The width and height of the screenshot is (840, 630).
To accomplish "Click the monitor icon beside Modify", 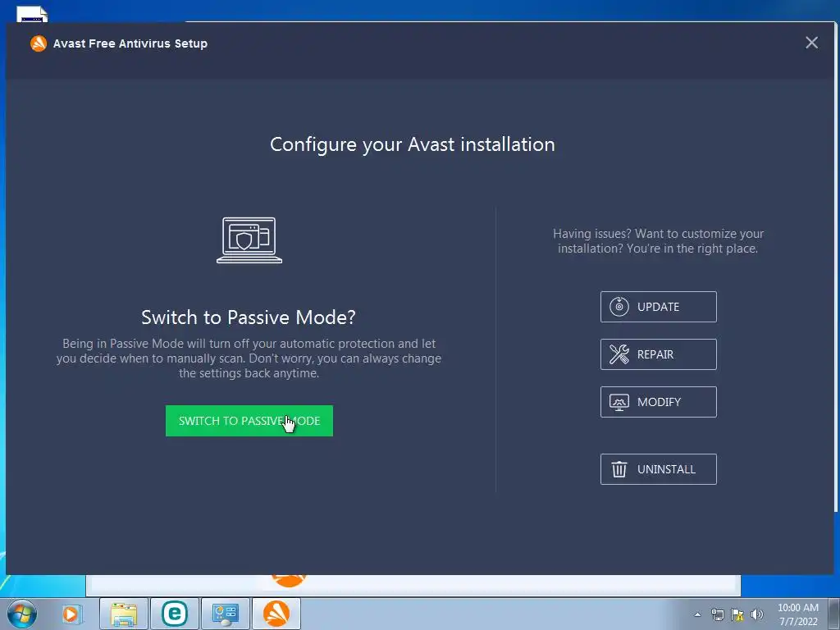I will click(x=619, y=402).
